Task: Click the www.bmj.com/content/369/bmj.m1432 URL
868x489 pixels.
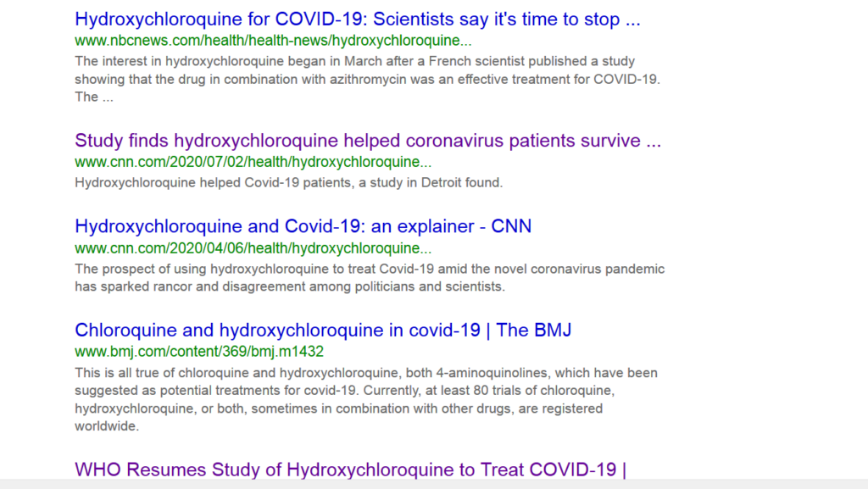Action: click(199, 352)
